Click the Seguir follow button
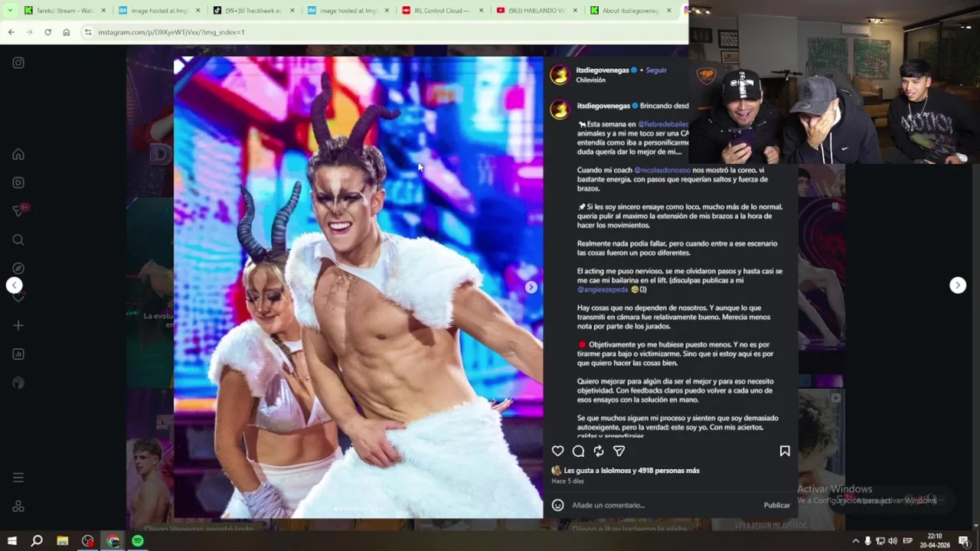This screenshot has height=551, width=980. pyautogui.click(x=656, y=70)
